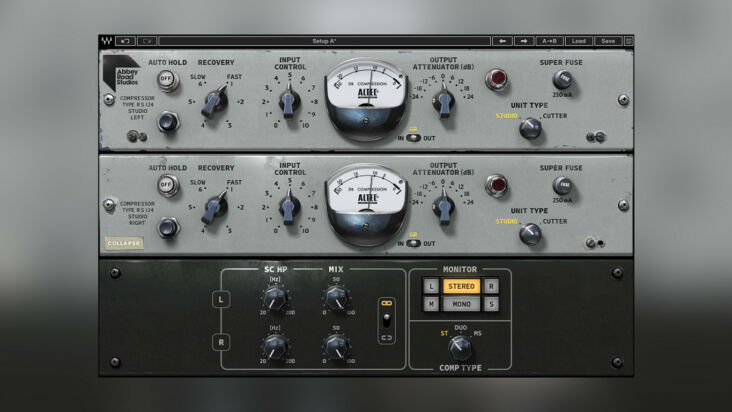
Task: Toggle Super Fuse button on right unit
Action: coord(563,185)
